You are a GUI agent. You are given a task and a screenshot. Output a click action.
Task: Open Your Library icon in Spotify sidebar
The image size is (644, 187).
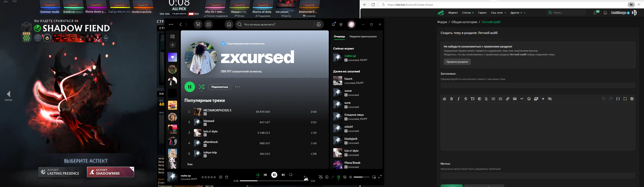coord(173,36)
